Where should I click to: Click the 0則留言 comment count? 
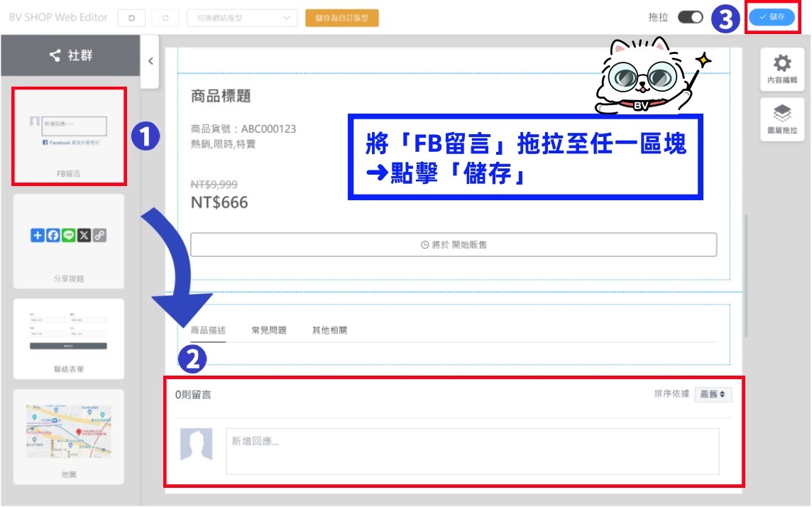192,395
